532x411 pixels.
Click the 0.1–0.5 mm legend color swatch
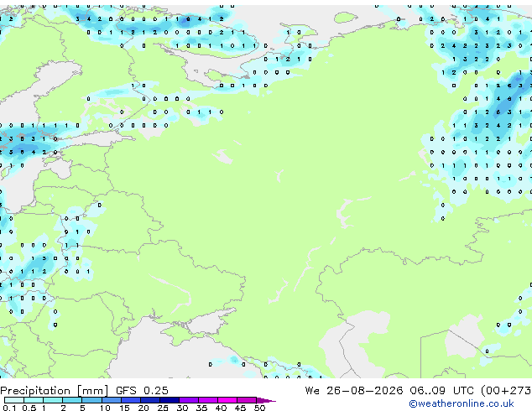pyautogui.click(x=14, y=400)
